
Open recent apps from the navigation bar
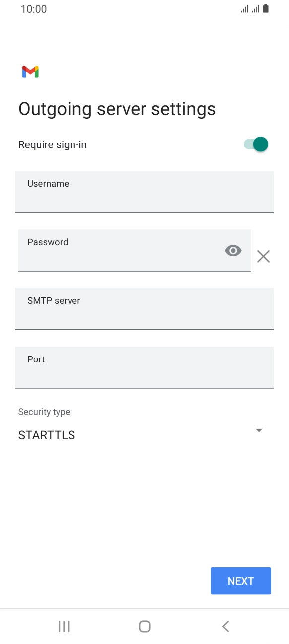point(64,626)
